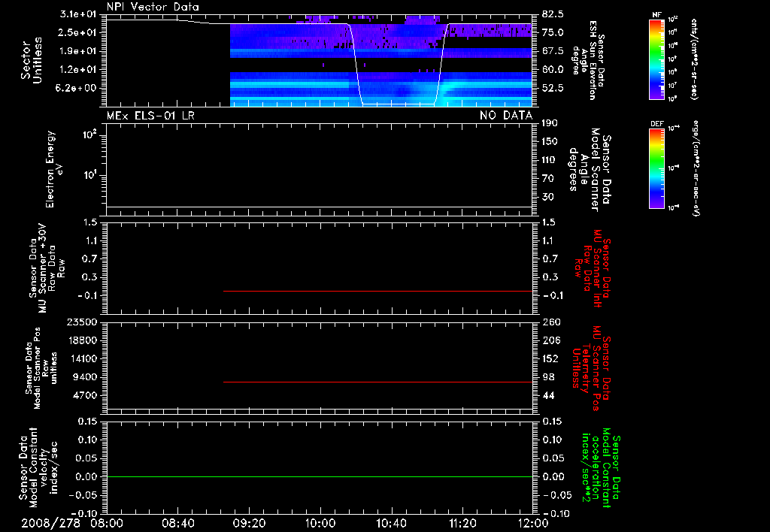Click the NPI Vector Data panel title
The height and width of the screenshot is (532, 770).
[153, 7]
